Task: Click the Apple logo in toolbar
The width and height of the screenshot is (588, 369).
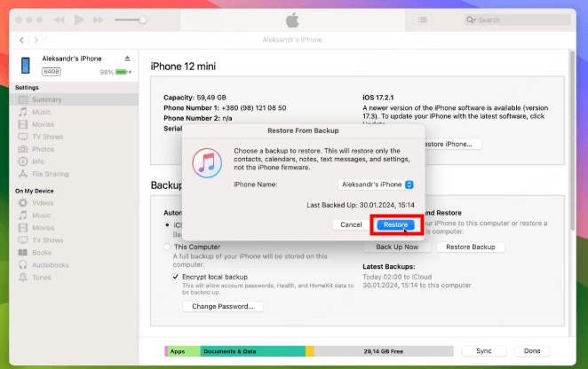Action: [x=292, y=20]
